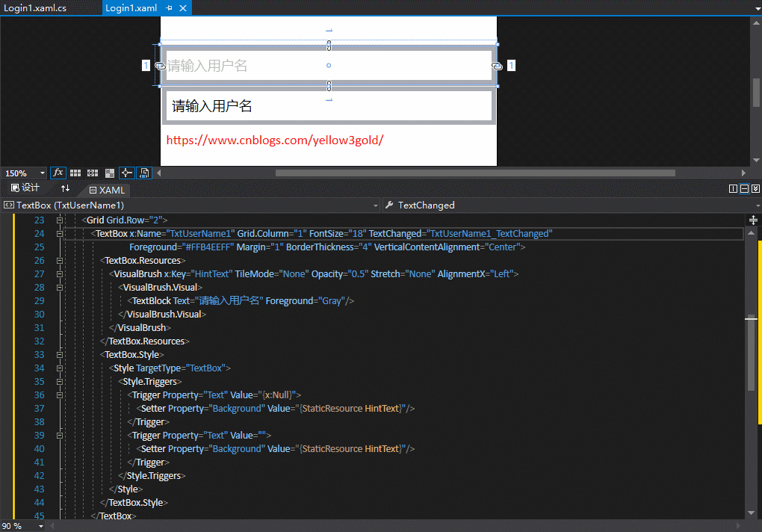Open the Login1.xaml.cs tab
This screenshot has width=762, height=532.
[35, 7]
